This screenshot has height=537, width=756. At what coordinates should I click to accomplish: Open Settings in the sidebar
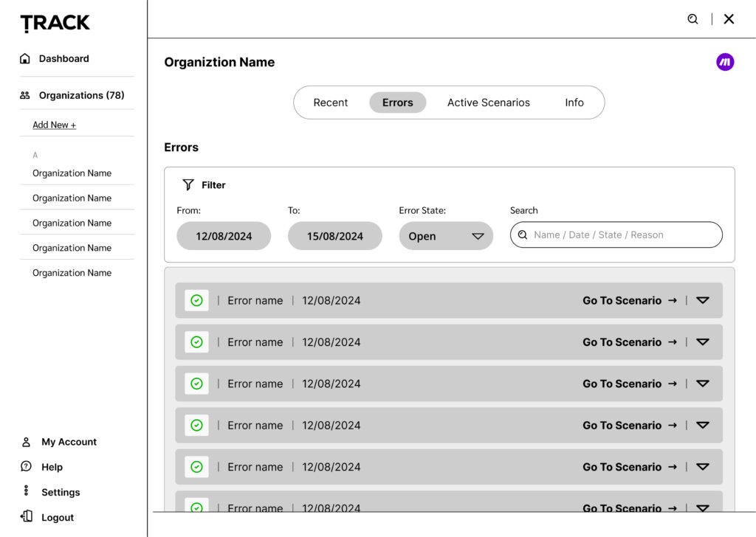(x=60, y=492)
